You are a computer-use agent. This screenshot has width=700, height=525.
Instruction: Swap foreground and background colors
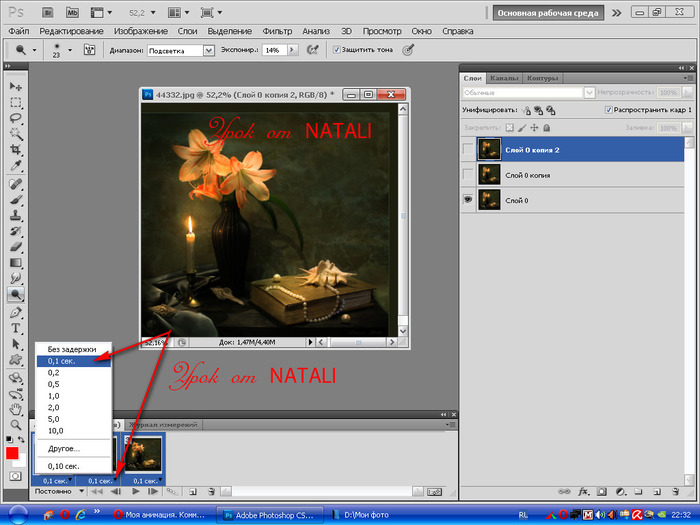pyautogui.click(x=21, y=439)
